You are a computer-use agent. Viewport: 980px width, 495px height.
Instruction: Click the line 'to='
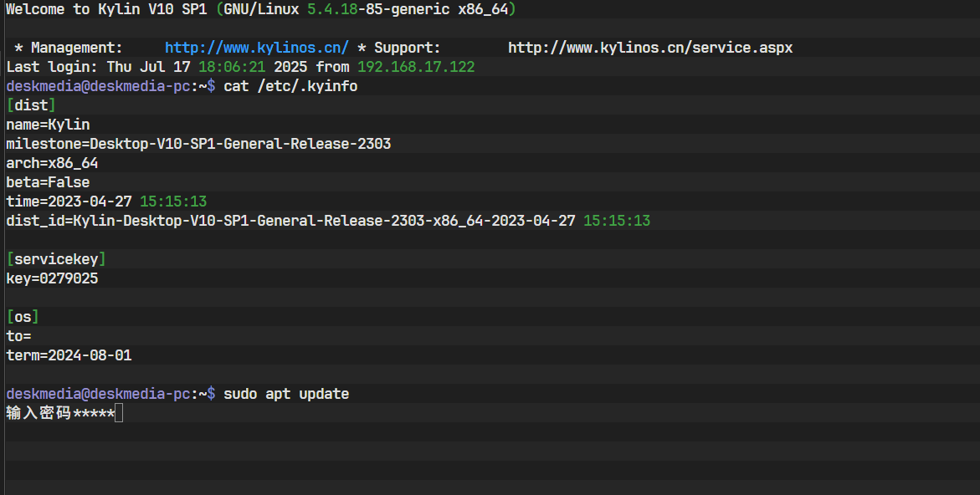[18, 336]
